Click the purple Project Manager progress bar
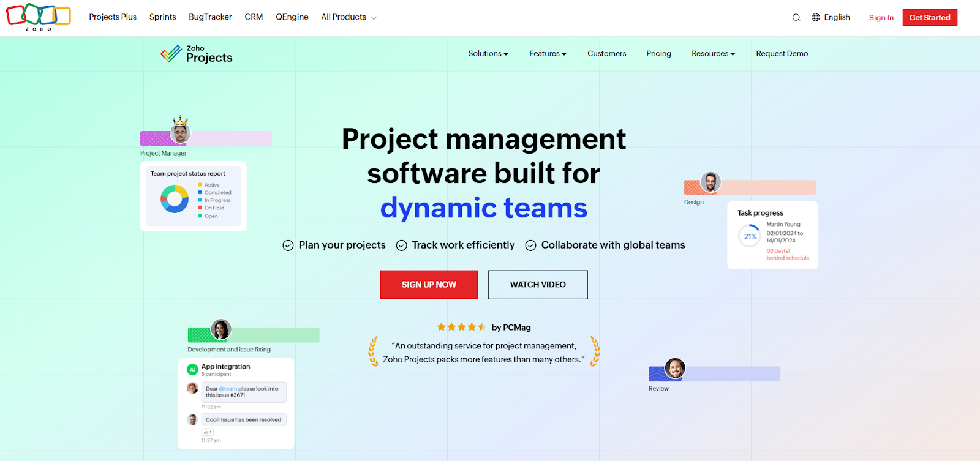This screenshot has height=461, width=980. click(206, 138)
